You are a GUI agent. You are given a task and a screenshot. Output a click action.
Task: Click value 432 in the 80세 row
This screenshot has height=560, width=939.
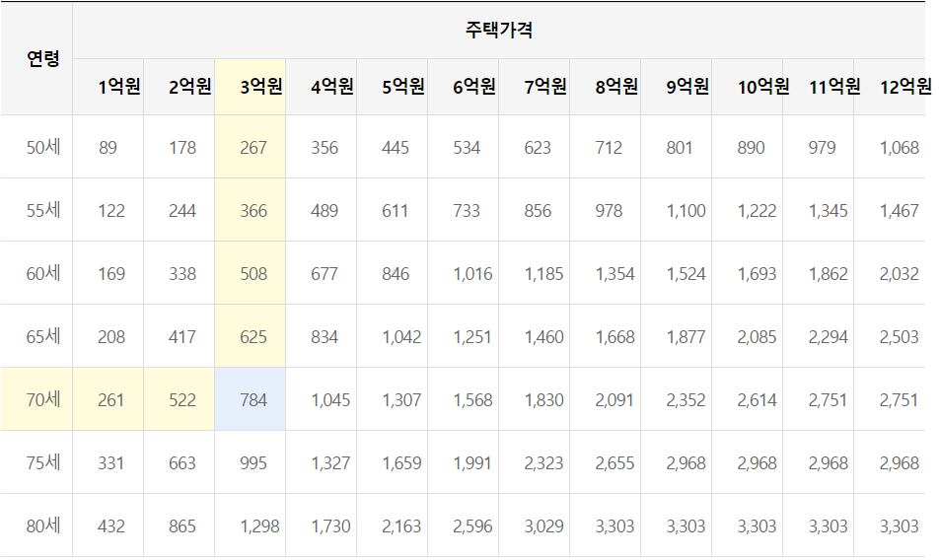coord(111,525)
